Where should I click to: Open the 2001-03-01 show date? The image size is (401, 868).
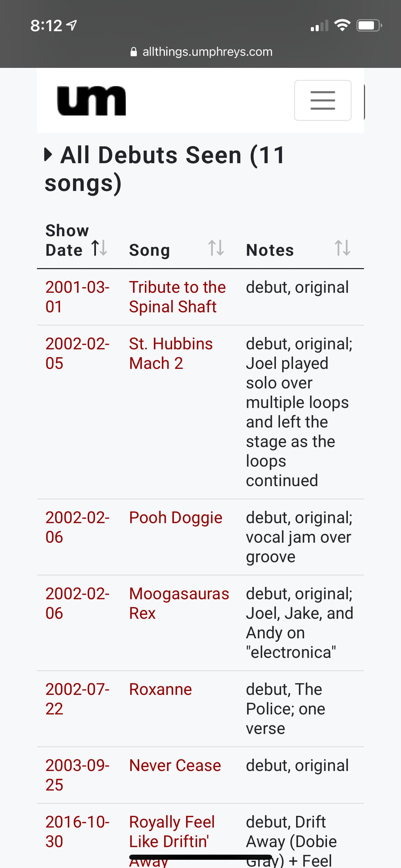click(x=77, y=297)
